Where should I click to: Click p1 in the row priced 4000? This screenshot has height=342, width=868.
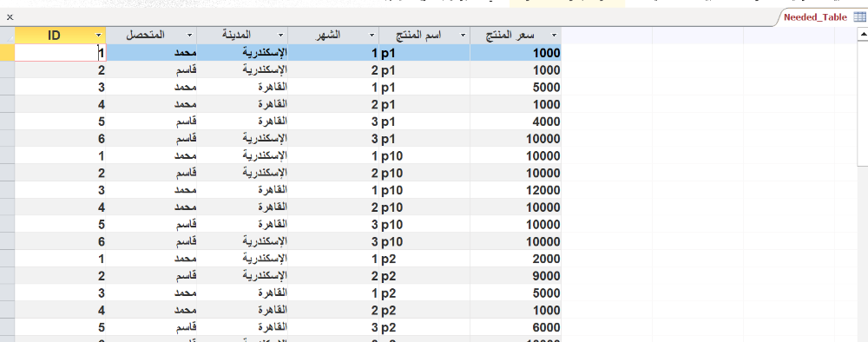390,122
